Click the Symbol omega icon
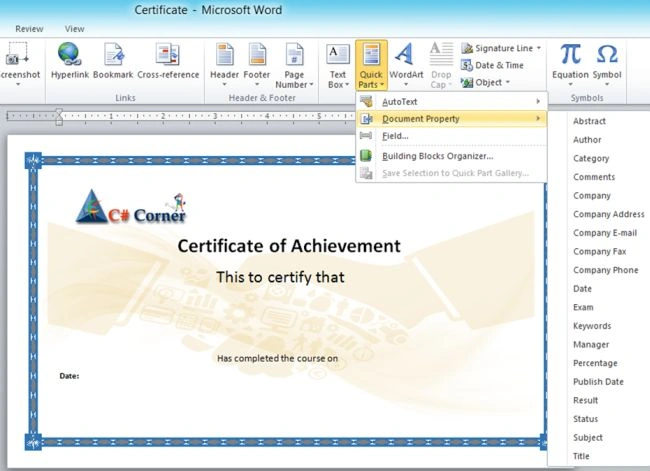The image size is (650, 471). pyautogui.click(x=607, y=54)
